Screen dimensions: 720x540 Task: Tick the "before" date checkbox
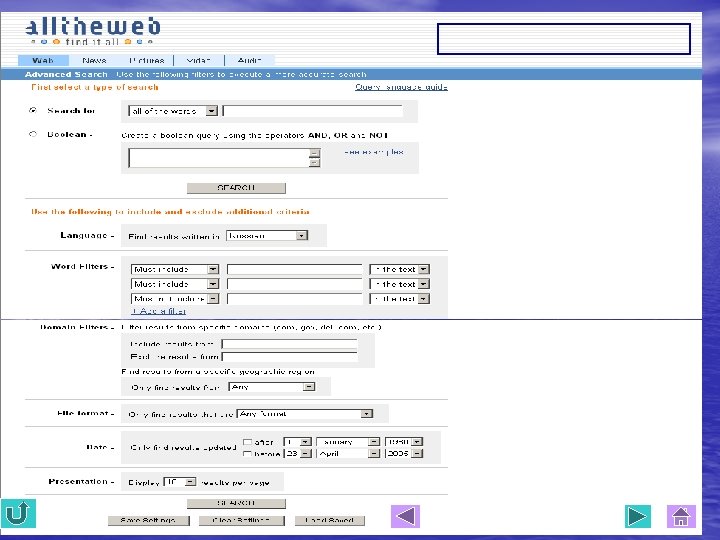tap(247, 454)
